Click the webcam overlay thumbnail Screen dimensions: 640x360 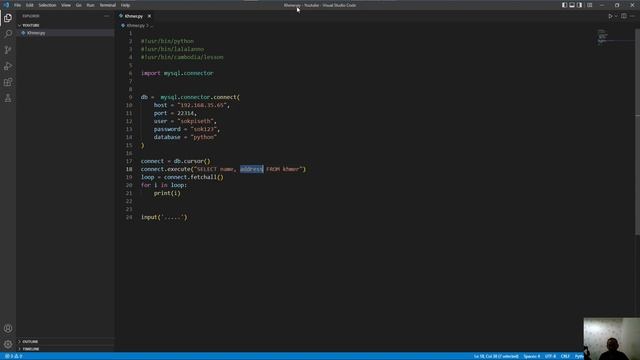click(x=611, y=339)
